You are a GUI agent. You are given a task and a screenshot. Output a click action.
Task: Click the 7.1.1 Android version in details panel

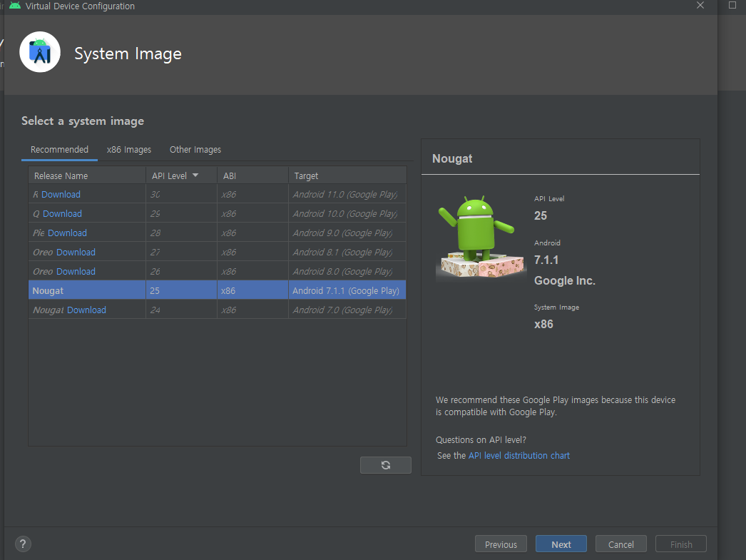[x=546, y=260]
